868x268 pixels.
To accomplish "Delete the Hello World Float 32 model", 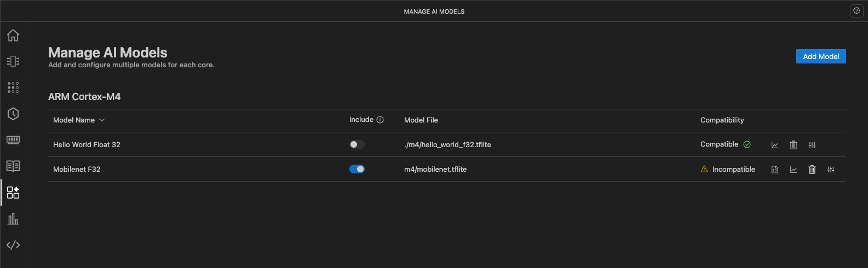I will point(794,145).
